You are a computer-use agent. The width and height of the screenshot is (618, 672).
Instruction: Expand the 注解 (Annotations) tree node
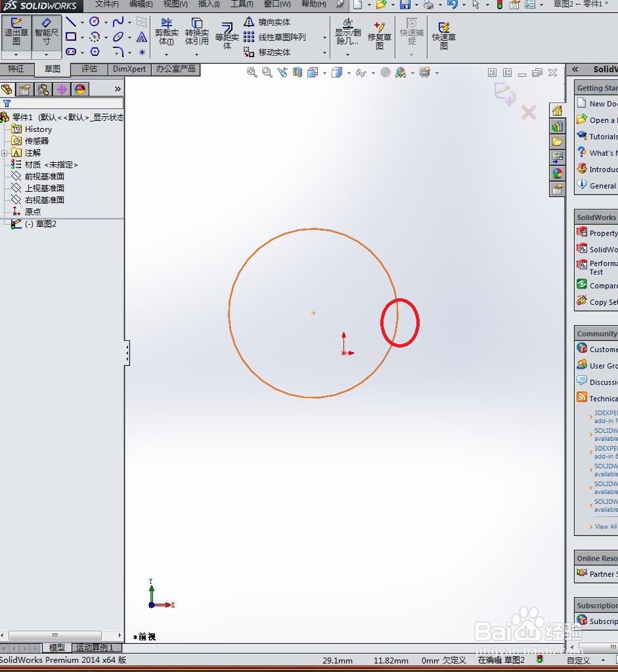pos(5,153)
